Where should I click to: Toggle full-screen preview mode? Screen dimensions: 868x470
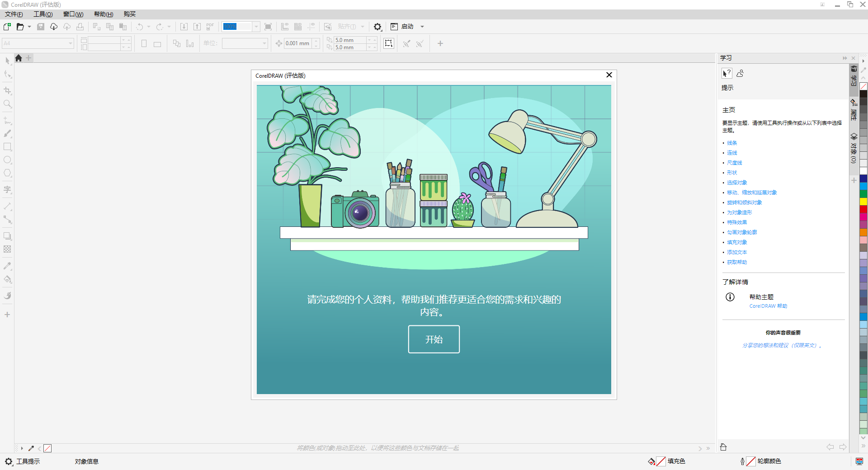click(268, 27)
